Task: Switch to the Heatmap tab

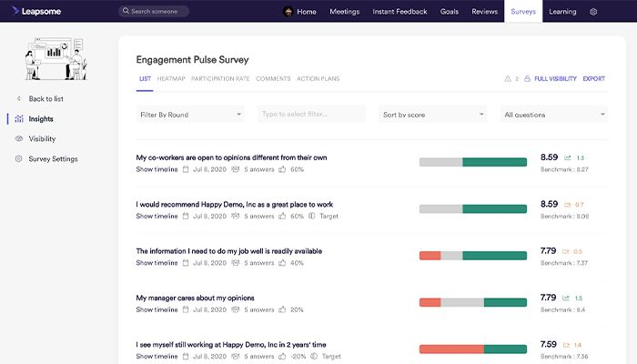Action: coord(170,79)
